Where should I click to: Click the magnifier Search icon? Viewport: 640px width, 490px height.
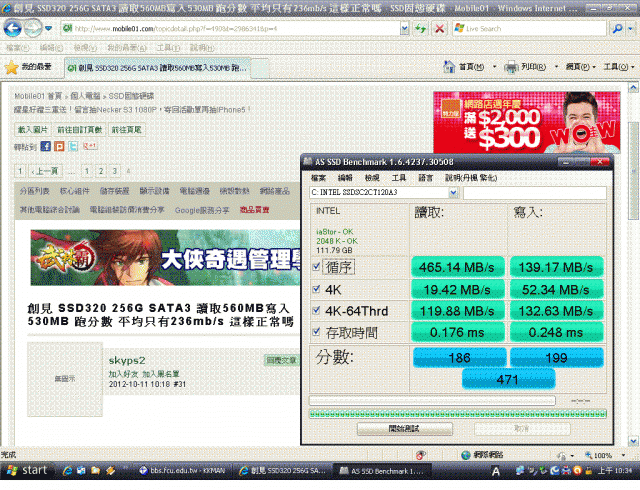[618, 29]
